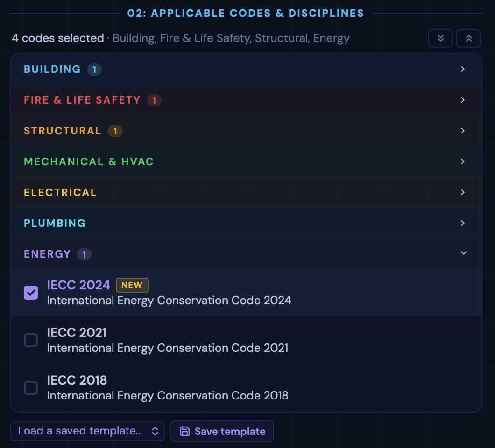
Task: Click the count badge beside BUILDING
Action: (94, 70)
